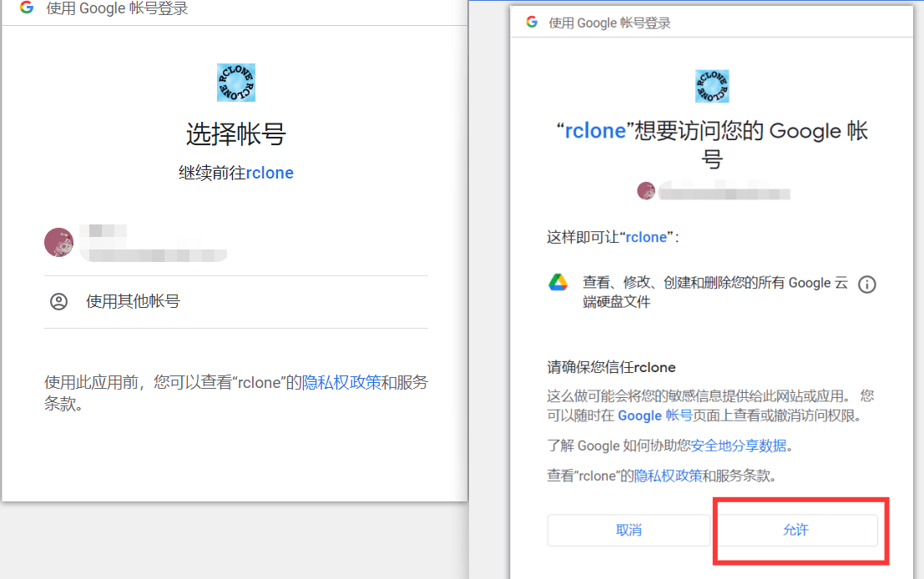Select 使用其他帐号 to use another account
This screenshot has width=924, height=579.
[x=235, y=301]
